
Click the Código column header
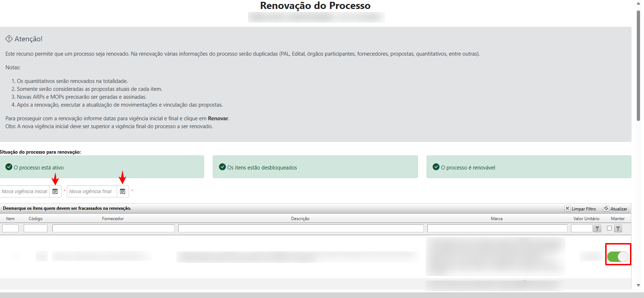pos(36,219)
